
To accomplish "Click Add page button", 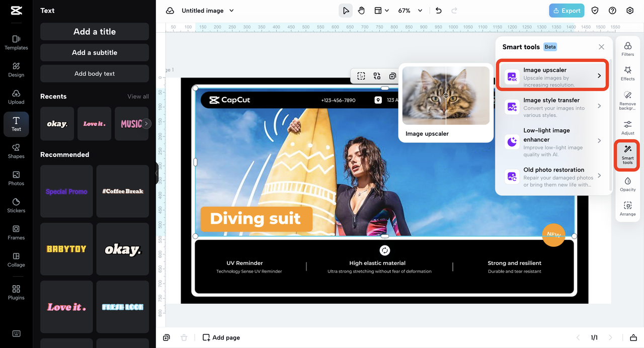I will coord(221,337).
